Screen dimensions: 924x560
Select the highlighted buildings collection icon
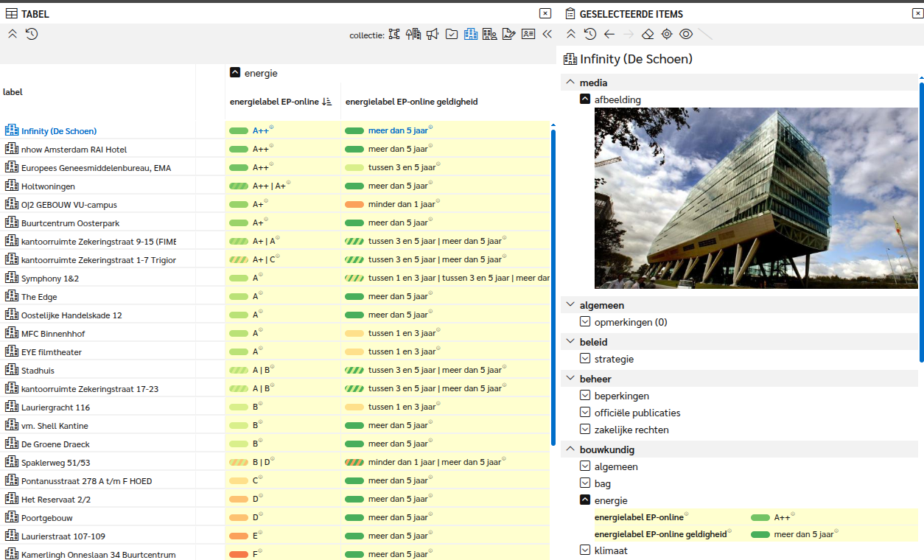pos(470,34)
